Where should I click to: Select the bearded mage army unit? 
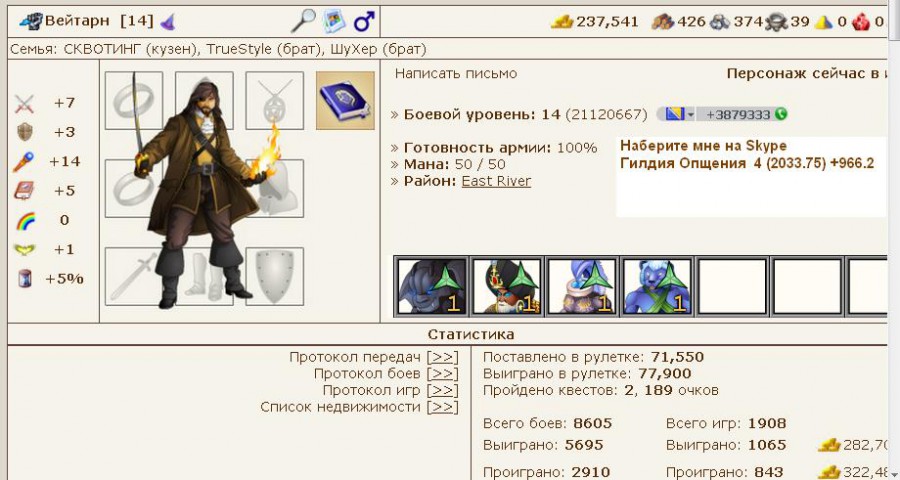(x=507, y=287)
